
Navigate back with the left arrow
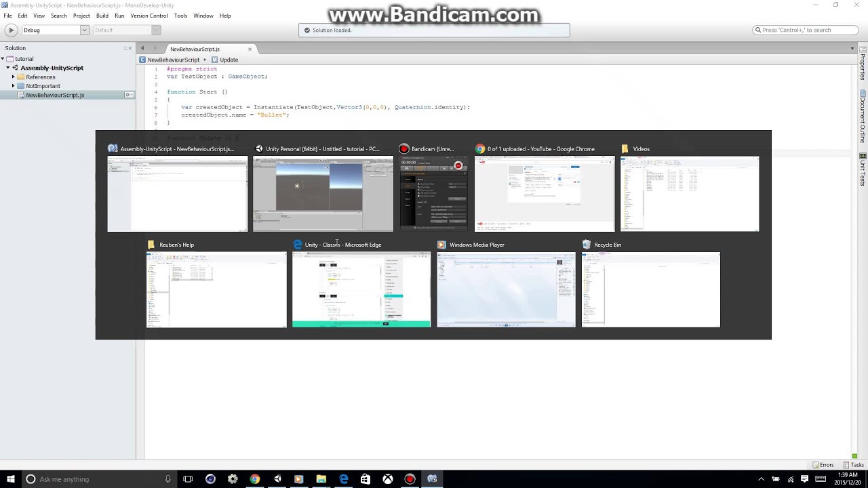[x=142, y=48]
